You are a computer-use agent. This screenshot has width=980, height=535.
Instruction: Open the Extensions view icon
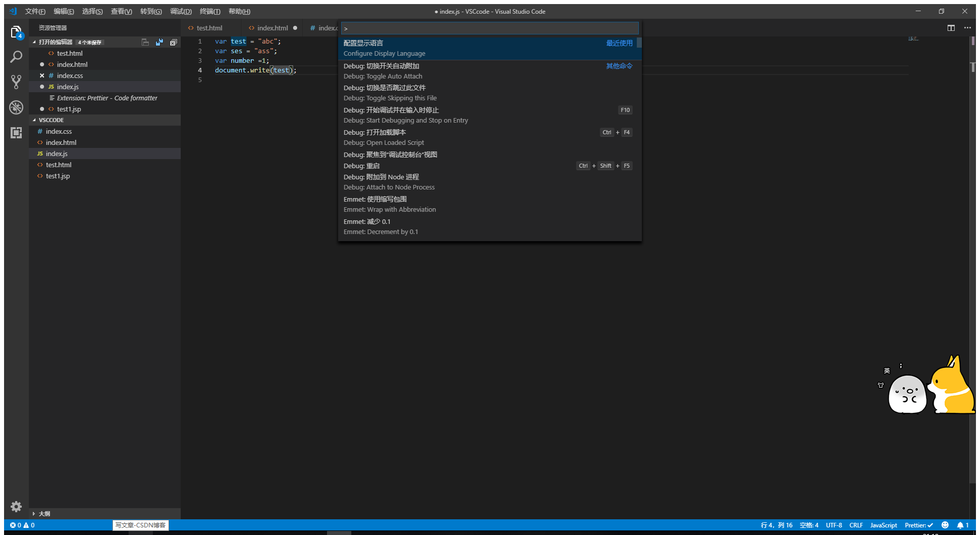pyautogui.click(x=16, y=132)
